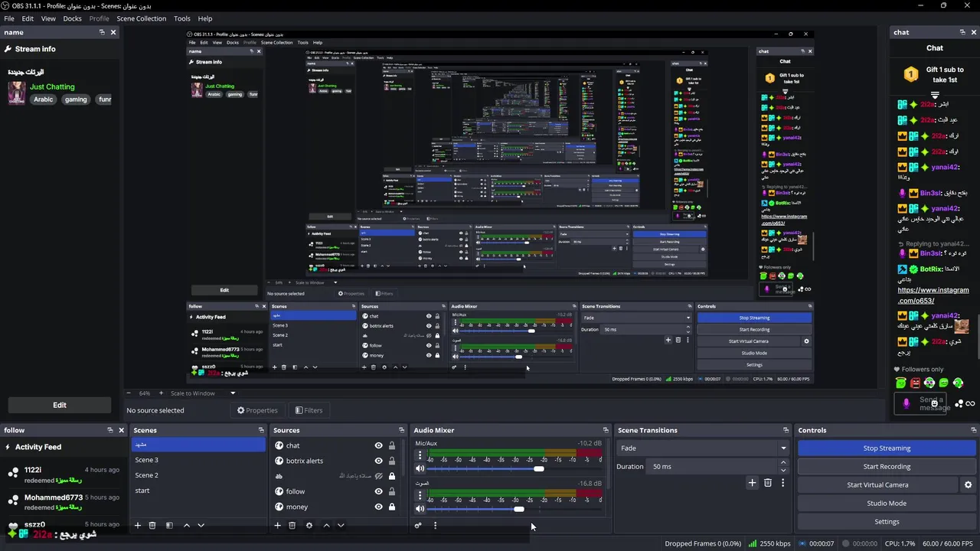980x551 pixels.
Task: Increase transition duration with up arrow
Action: coord(782,462)
